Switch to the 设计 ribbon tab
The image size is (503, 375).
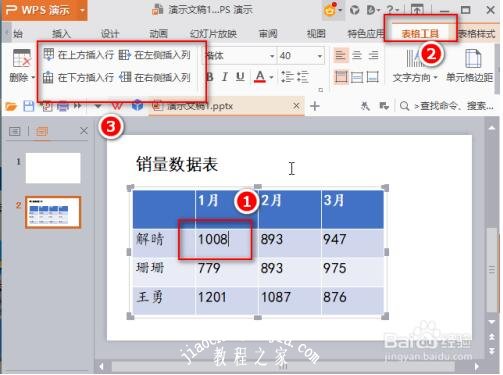(x=110, y=34)
